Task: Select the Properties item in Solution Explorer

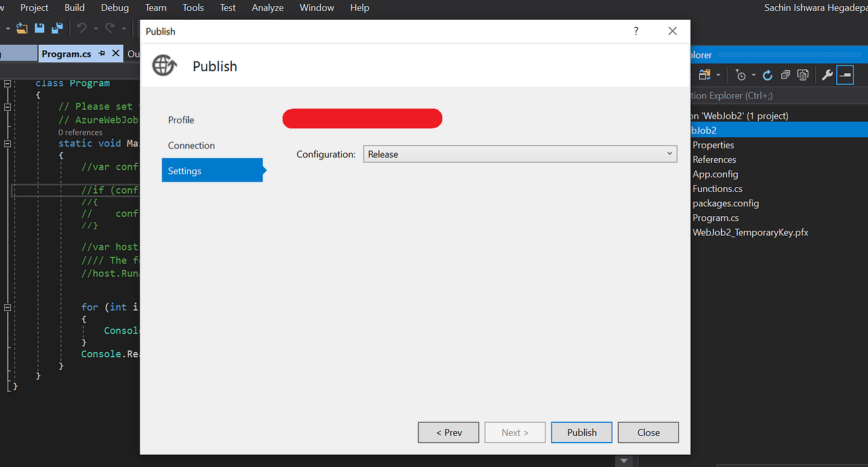Action: [713, 145]
